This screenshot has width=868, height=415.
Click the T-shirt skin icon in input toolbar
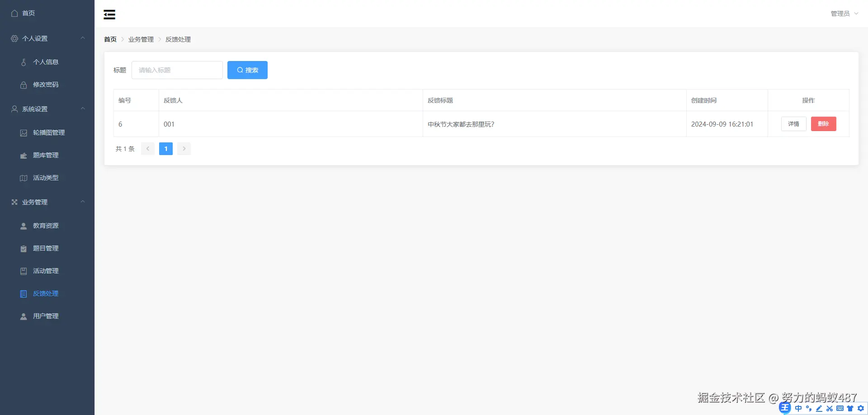coord(850,408)
